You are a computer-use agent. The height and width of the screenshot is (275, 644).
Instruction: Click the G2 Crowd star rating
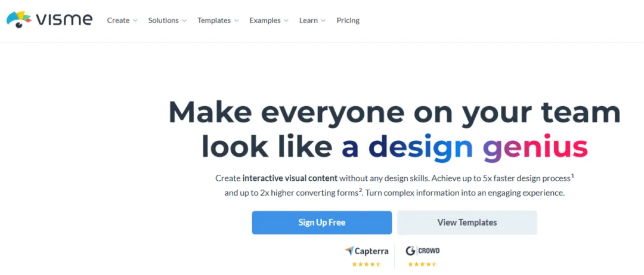(422, 264)
